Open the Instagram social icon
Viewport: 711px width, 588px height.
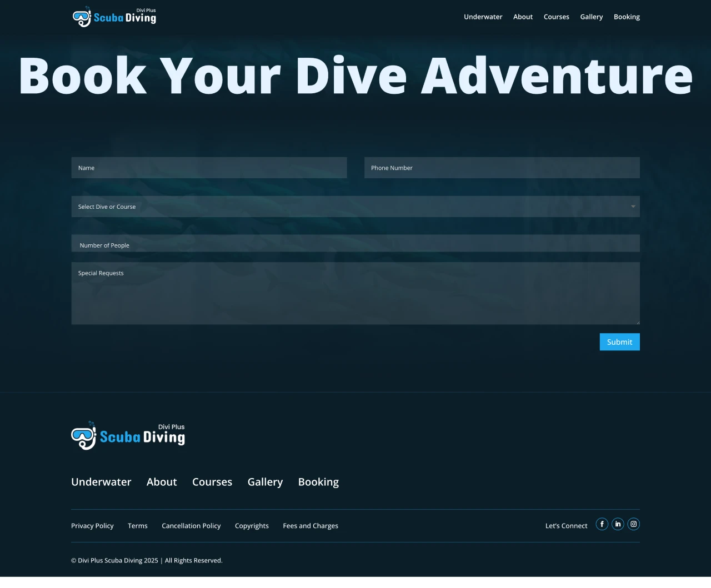pos(633,524)
